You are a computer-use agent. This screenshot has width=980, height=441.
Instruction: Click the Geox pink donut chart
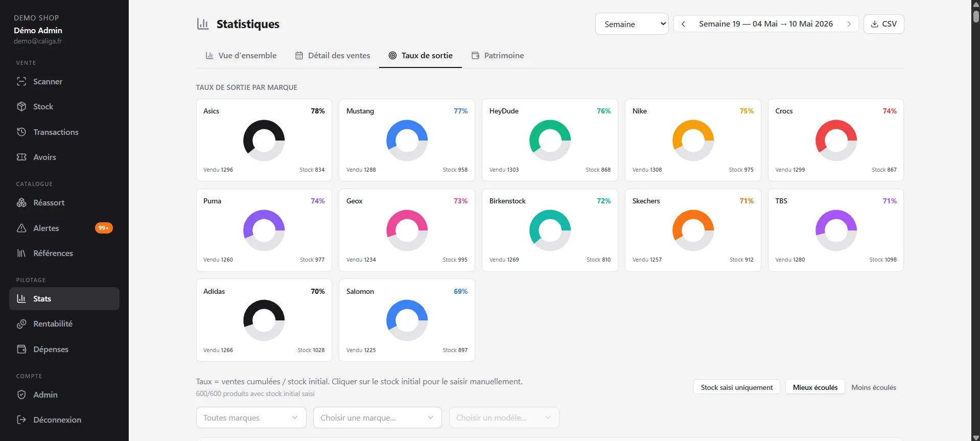pyautogui.click(x=407, y=230)
